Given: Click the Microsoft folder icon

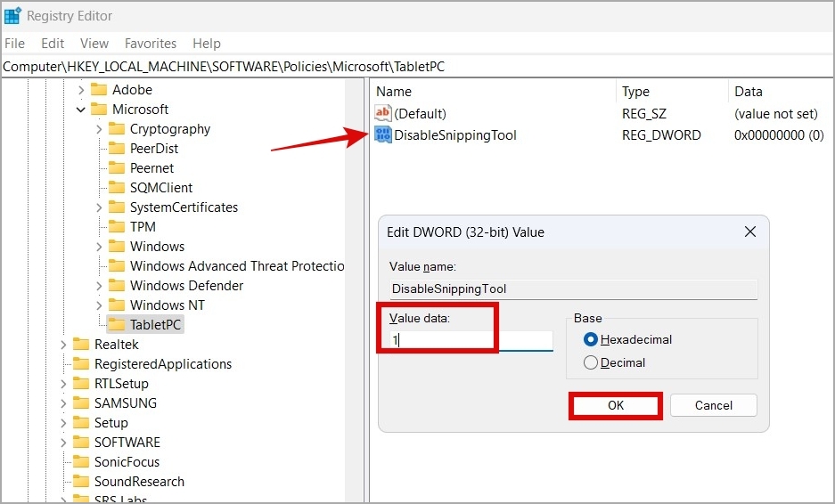Looking at the screenshot, I should [99, 110].
